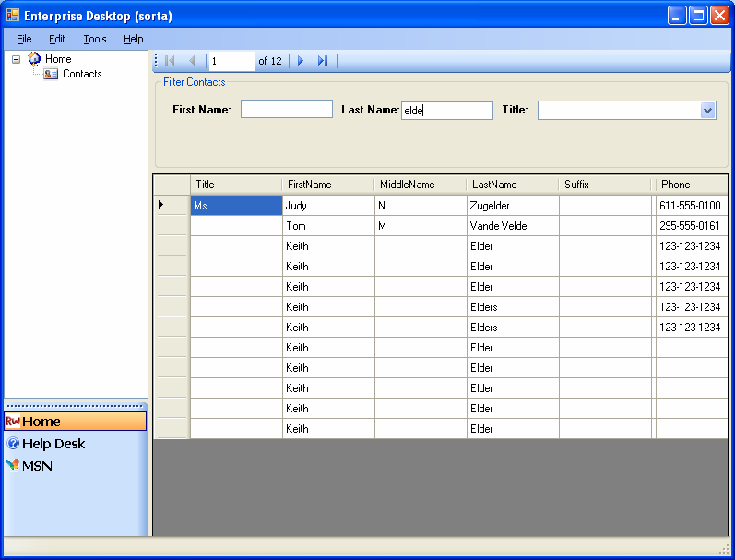The width and height of the screenshot is (735, 560).
Task: Open the Edit menu
Action: (57, 39)
